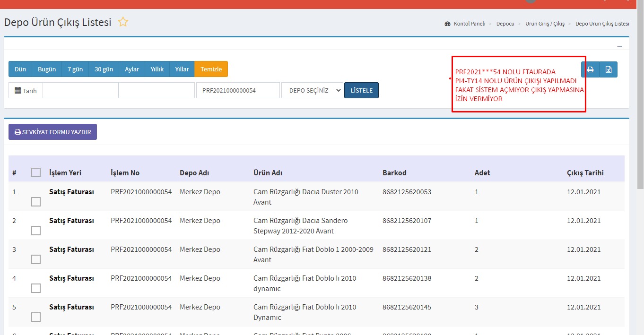644x335 pixels.
Task: Toggle the select-all checkbox in table header
Action: (36, 172)
